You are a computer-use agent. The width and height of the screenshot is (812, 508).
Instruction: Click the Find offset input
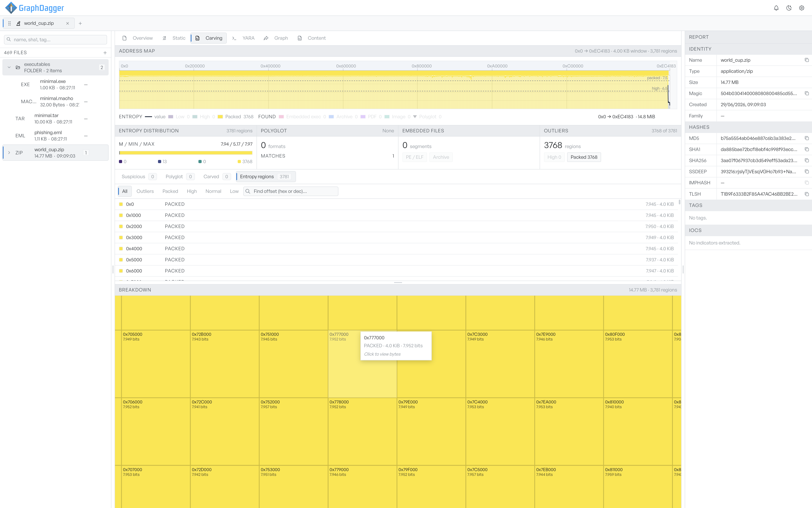[291, 191]
